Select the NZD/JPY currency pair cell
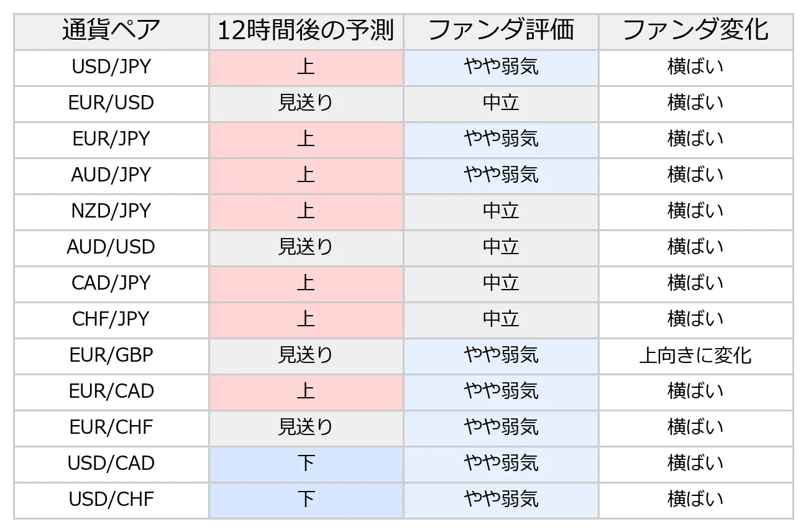Image resolution: width=806 pixels, height=532 pixels. coord(111,212)
